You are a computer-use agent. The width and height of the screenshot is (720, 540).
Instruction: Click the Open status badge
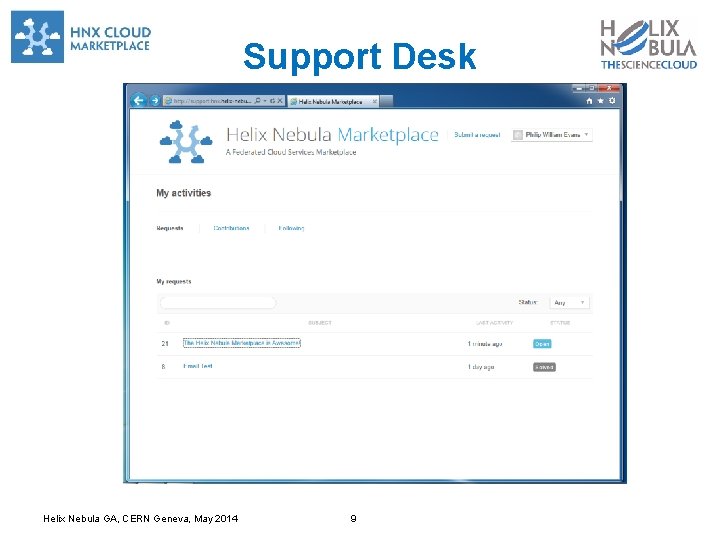[x=542, y=344]
